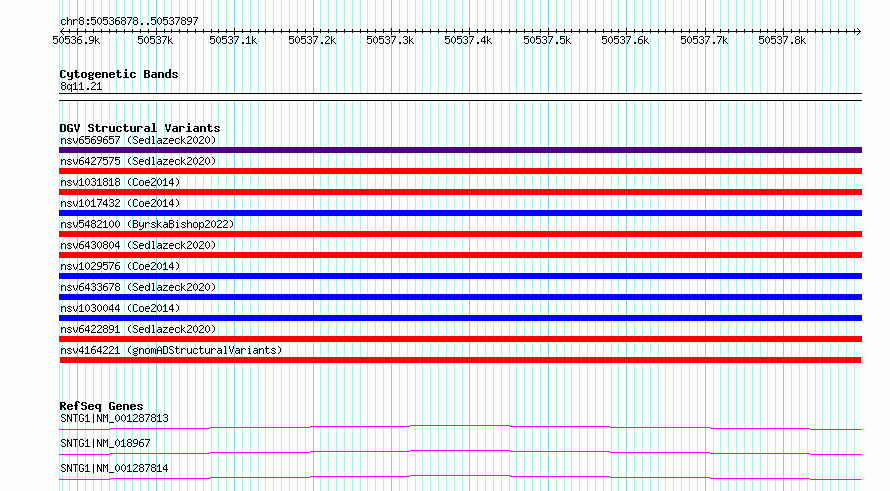890x491 pixels.
Task: Click the red bar of nsv6422891
Action: point(460,339)
